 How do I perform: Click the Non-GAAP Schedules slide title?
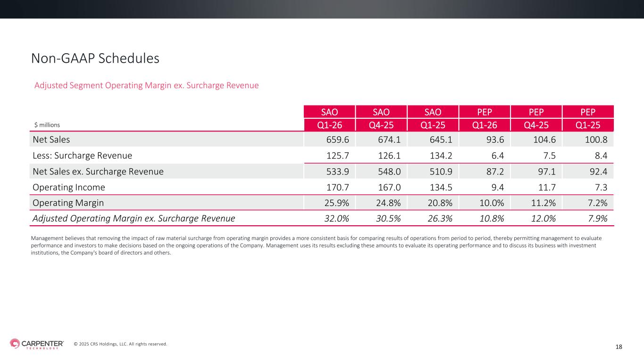(x=95, y=58)
